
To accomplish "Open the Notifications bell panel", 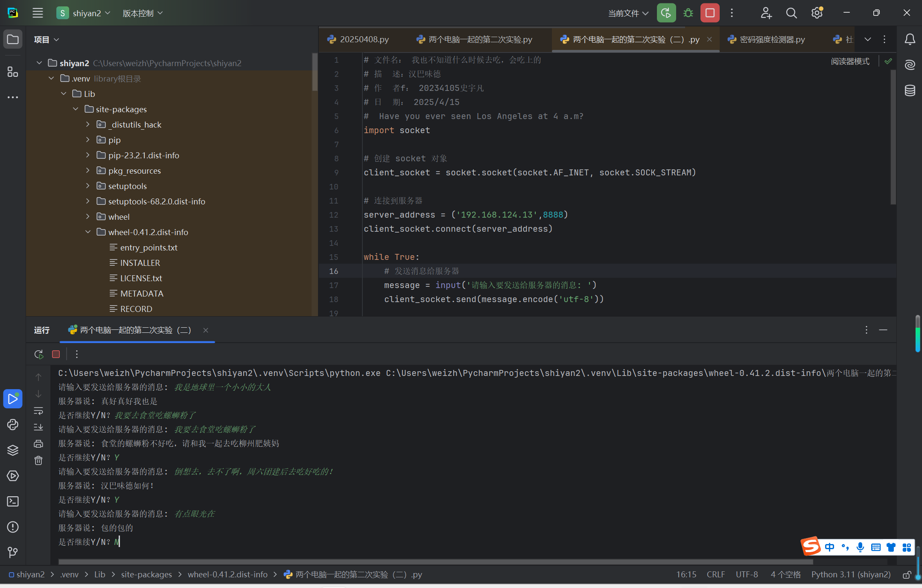I will [x=910, y=40].
